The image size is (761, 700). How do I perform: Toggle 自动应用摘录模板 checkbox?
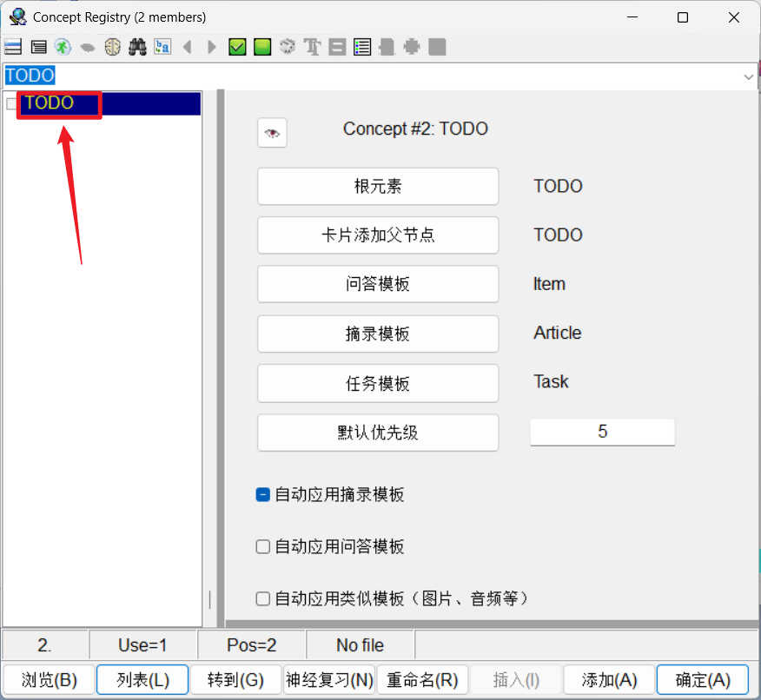coord(262,495)
